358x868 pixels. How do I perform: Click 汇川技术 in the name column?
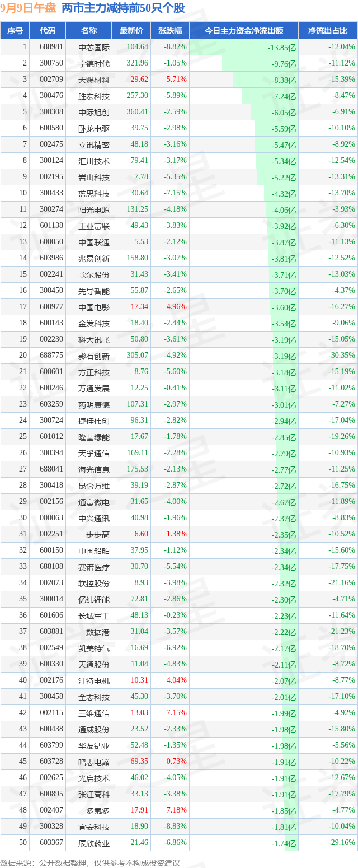pos(94,161)
